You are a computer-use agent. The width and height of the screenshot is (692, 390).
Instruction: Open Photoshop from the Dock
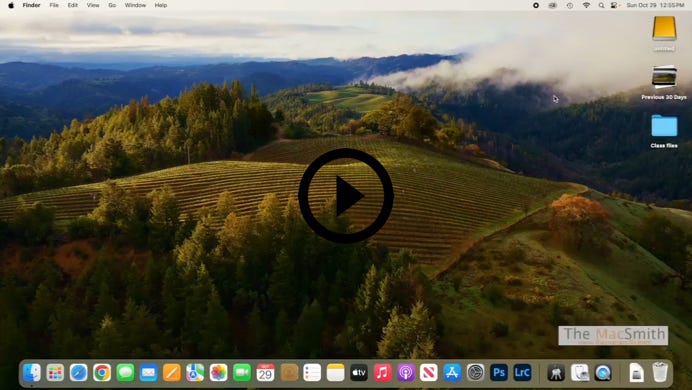(499, 373)
